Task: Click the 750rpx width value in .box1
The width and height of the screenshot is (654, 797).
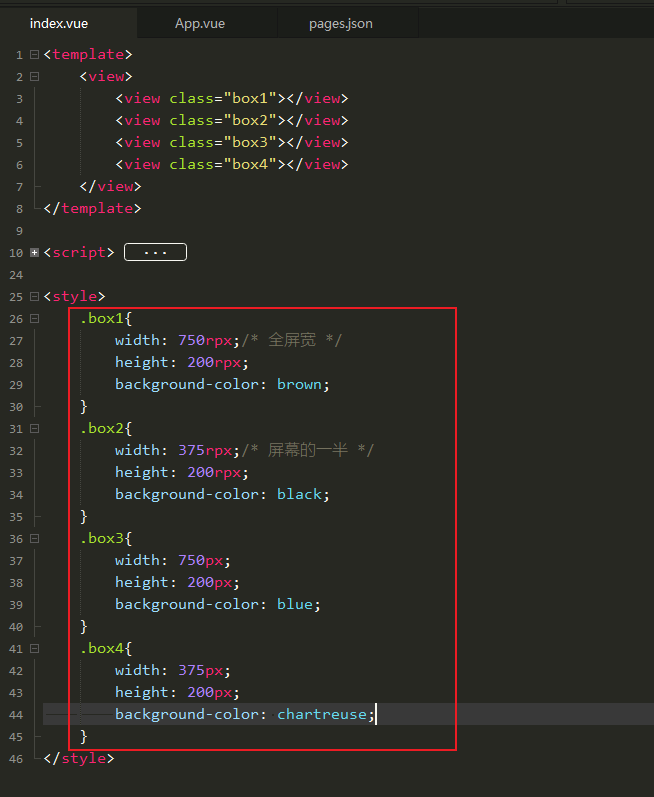Action: coord(205,340)
